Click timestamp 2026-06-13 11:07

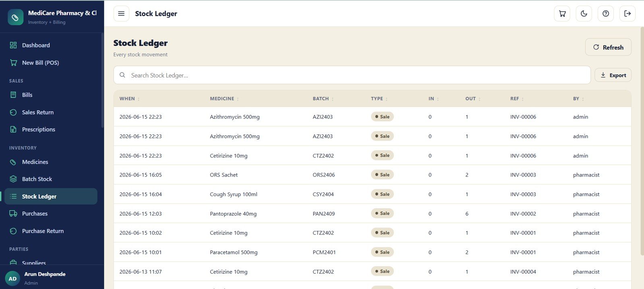(x=140, y=272)
